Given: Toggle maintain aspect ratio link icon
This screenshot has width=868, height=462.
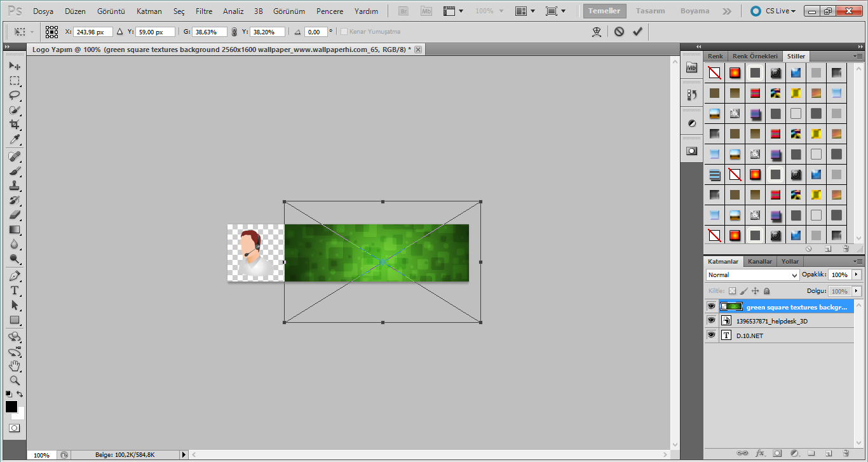Looking at the screenshot, I should (234, 32).
